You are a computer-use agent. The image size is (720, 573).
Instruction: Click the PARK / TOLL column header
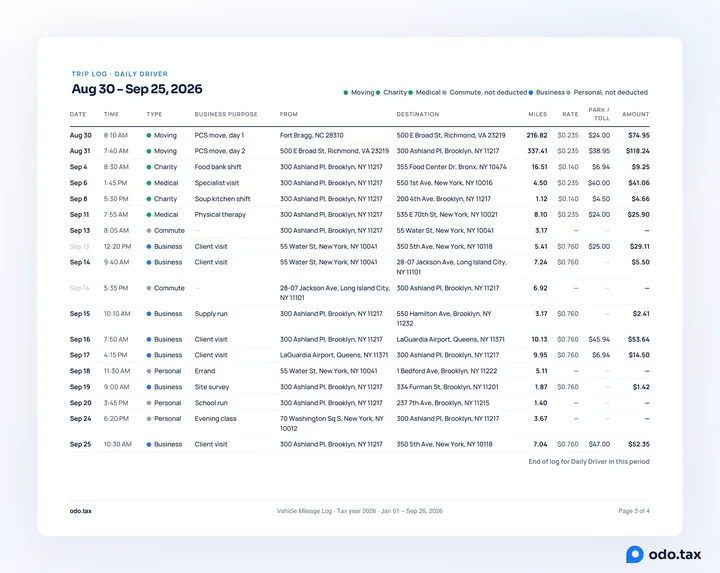599,114
